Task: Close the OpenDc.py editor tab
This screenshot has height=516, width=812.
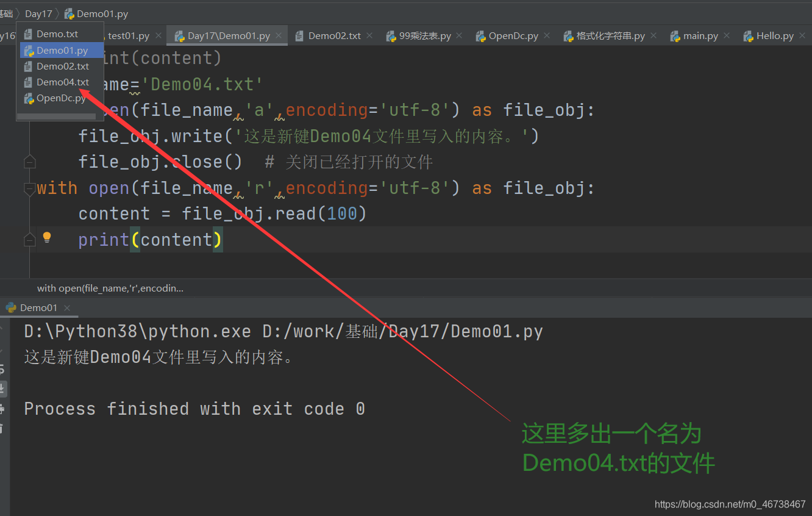Action: (x=546, y=36)
